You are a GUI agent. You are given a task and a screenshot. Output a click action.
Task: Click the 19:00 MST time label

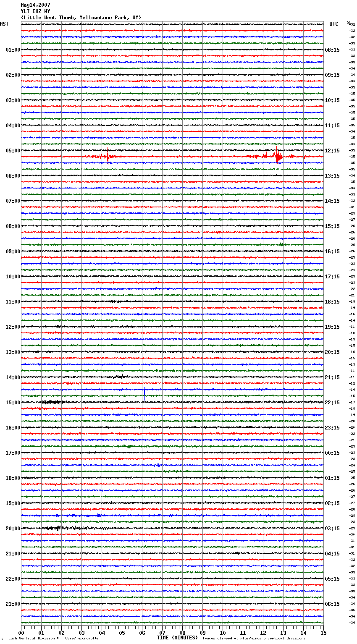13,503
